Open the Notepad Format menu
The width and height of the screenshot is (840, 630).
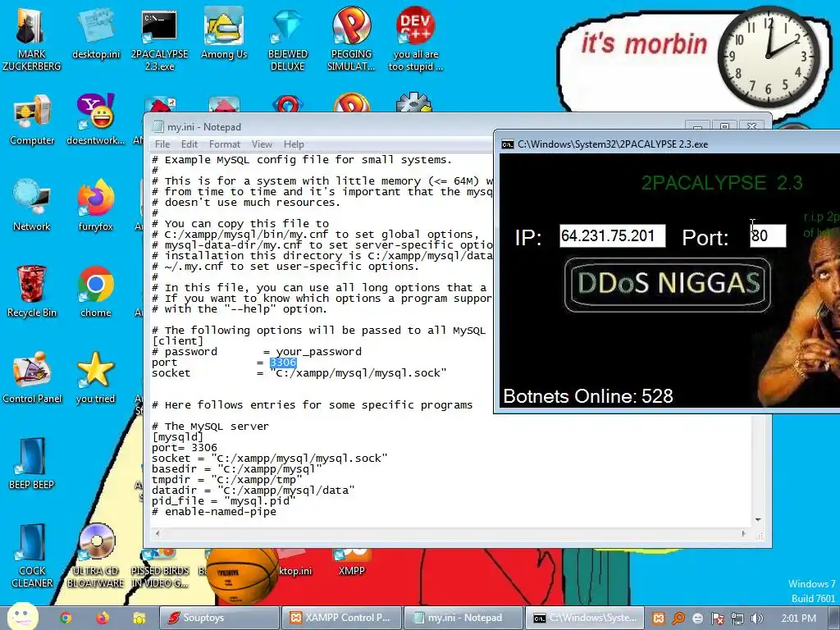225,144
